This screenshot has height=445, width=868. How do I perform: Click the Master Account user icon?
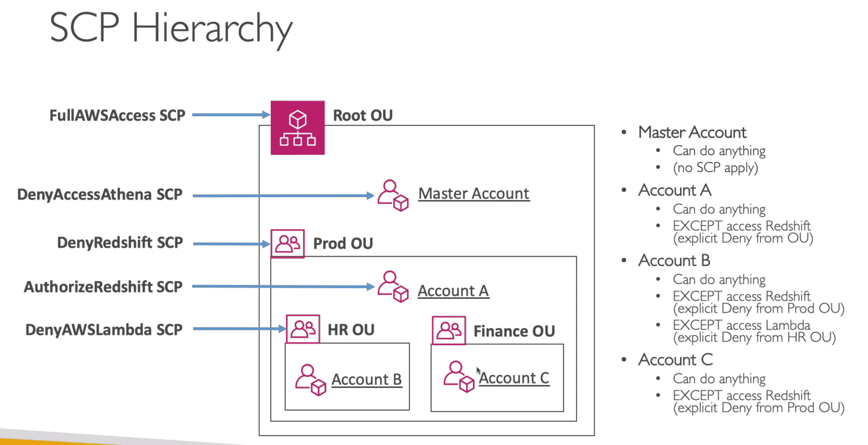[x=392, y=195]
